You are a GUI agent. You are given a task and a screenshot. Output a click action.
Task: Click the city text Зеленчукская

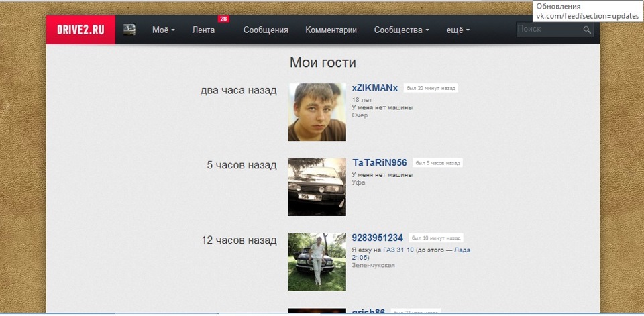(374, 265)
